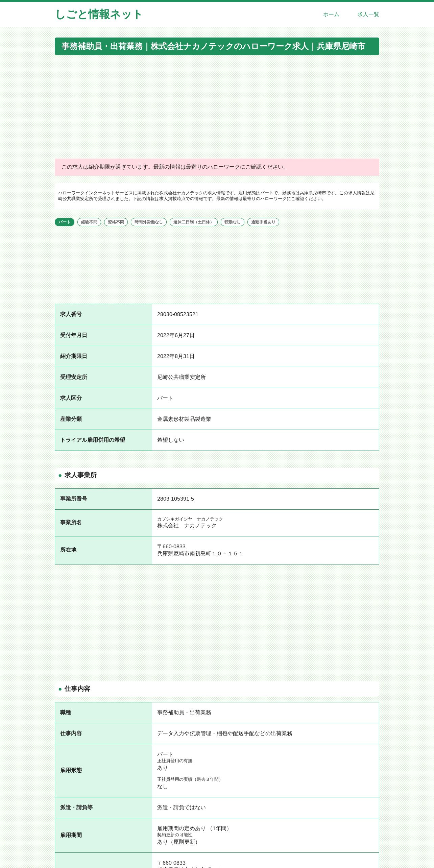Click 正社員登用の実績（過去３年間） text
This screenshot has height=868, width=434.
[x=190, y=779]
